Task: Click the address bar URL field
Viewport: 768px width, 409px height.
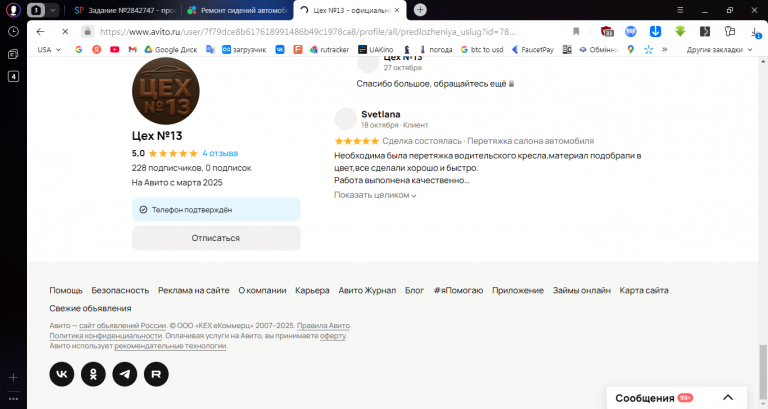Action: [x=308, y=32]
